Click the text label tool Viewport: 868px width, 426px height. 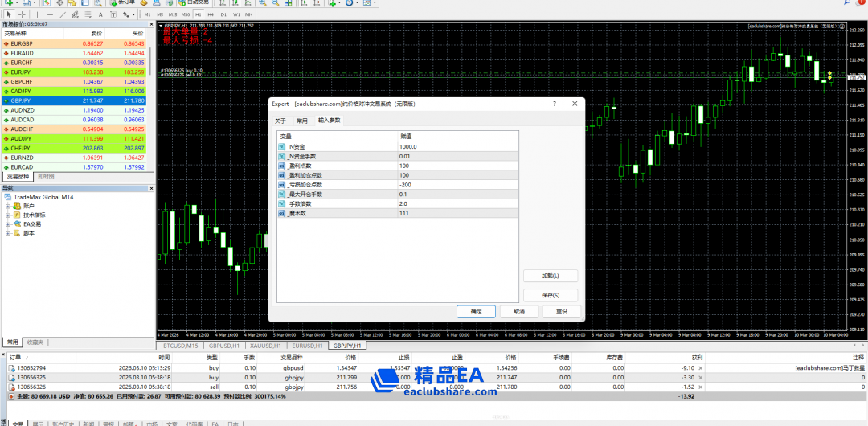tap(100, 14)
